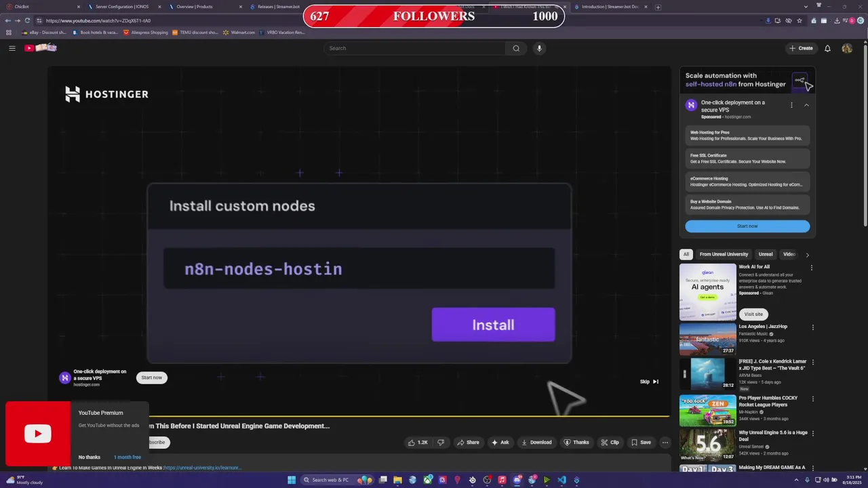Click Skip to skip the ad
Screen dimensions: 868x488
tap(649, 382)
